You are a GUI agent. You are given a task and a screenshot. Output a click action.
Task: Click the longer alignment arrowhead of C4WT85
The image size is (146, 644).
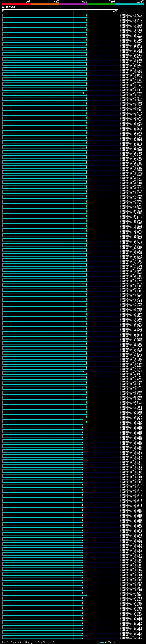(x=87, y=595)
